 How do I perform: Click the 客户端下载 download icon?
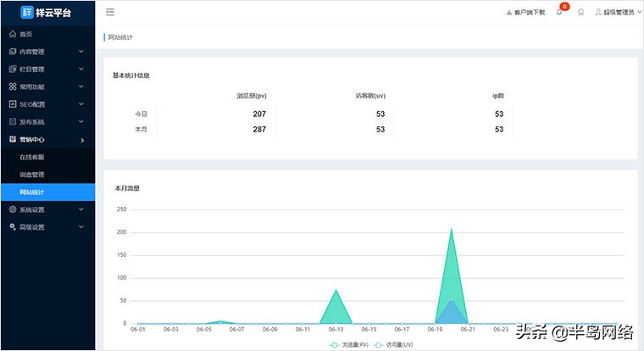[508, 13]
